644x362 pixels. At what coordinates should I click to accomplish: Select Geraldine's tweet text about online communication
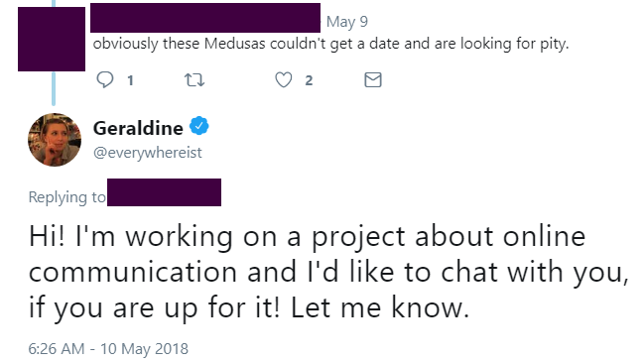328,272
